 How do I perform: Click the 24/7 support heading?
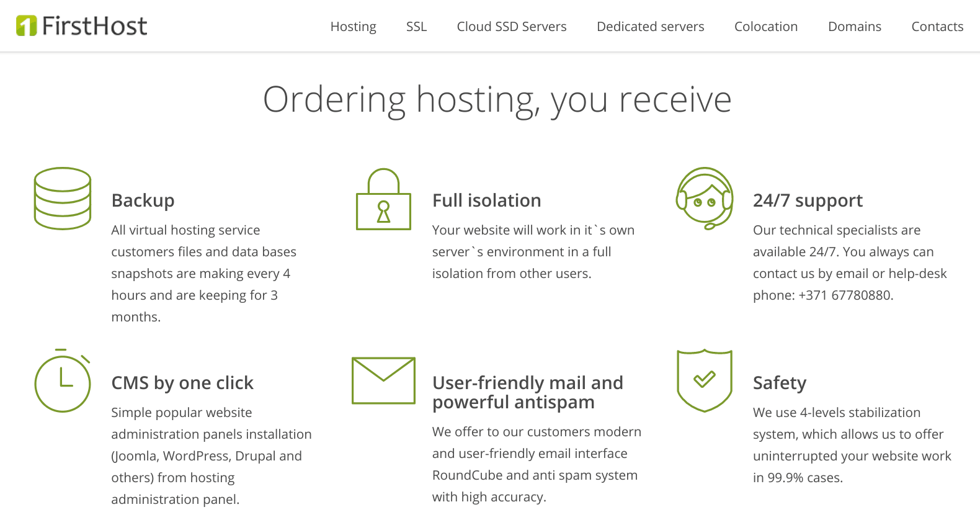click(x=808, y=200)
